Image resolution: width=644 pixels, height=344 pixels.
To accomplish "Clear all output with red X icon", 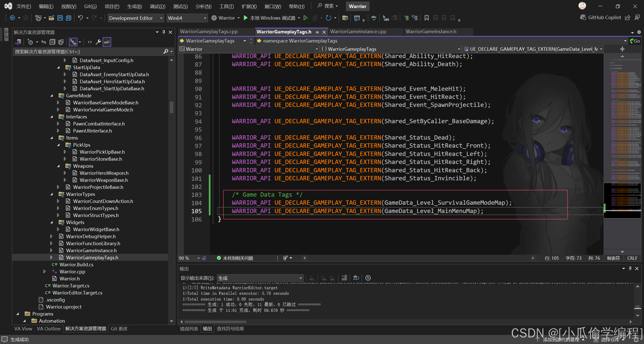I will (x=344, y=278).
